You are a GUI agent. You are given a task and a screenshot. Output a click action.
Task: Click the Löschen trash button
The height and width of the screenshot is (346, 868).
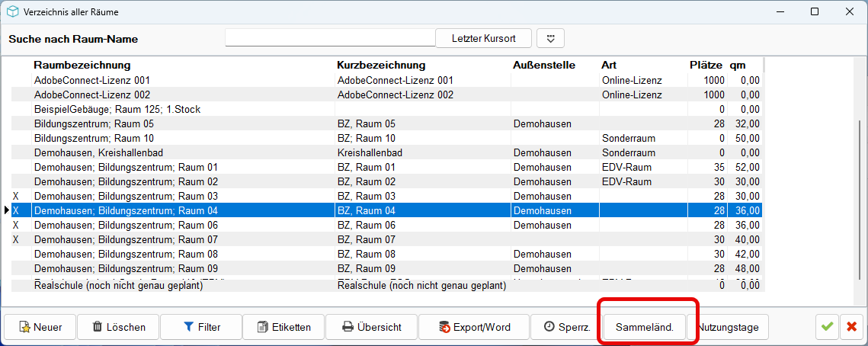(x=118, y=327)
